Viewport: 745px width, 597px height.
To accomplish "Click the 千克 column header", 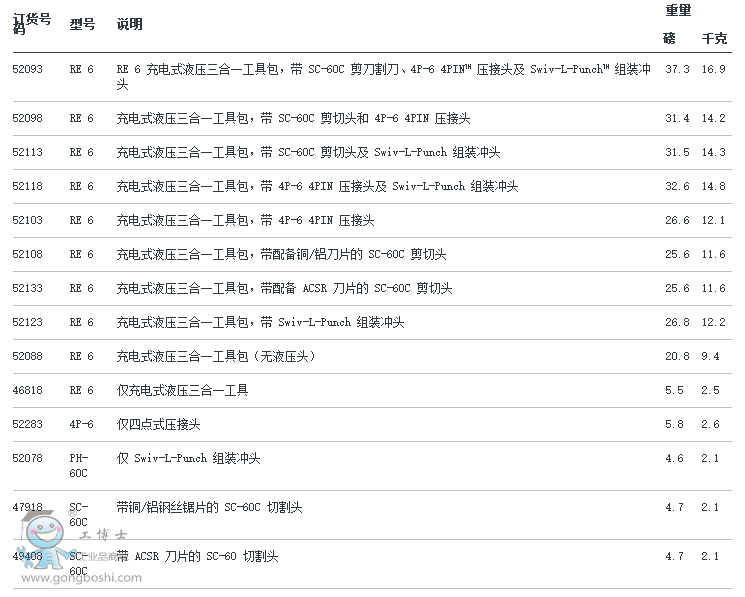I will 714,39.
